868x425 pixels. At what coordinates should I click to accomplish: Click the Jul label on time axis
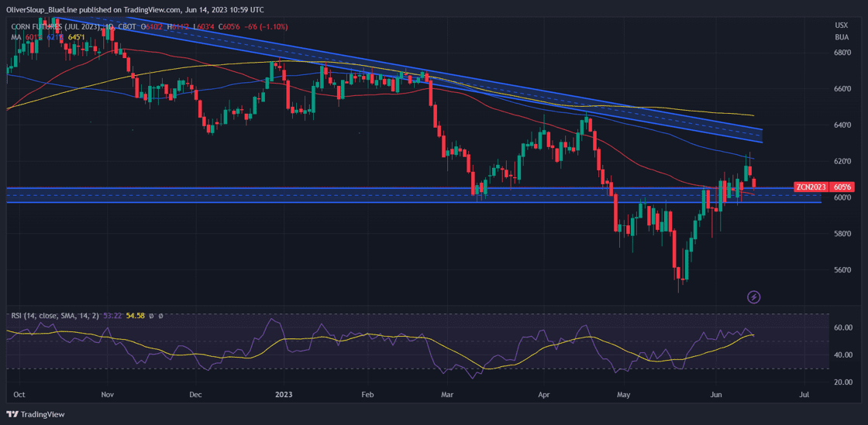(x=804, y=395)
